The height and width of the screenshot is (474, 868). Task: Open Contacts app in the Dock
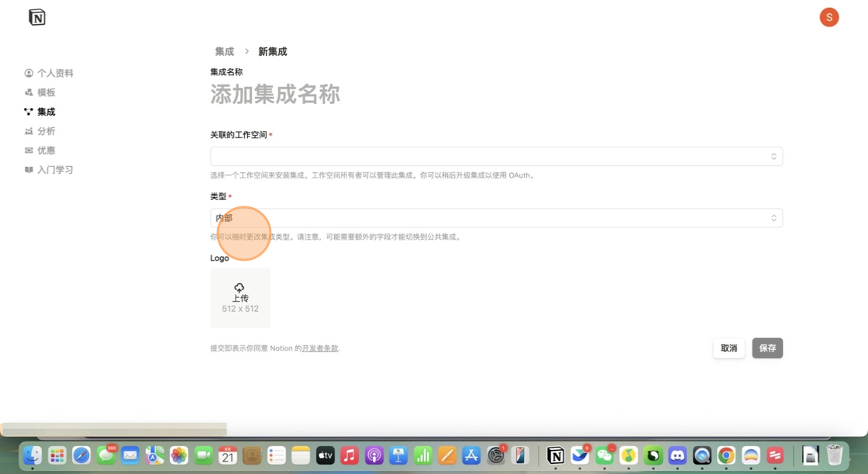click(252, 455)
